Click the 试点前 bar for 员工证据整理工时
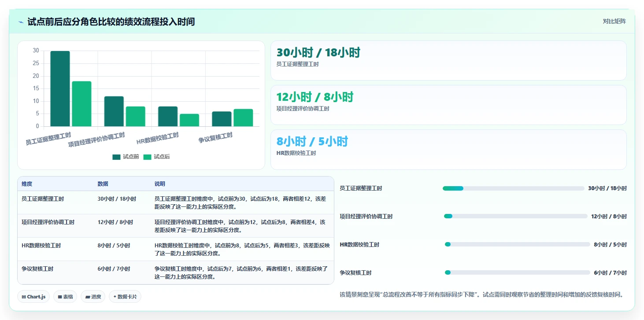This screenshot has height=320, width=644. click(x=60, y=89)
